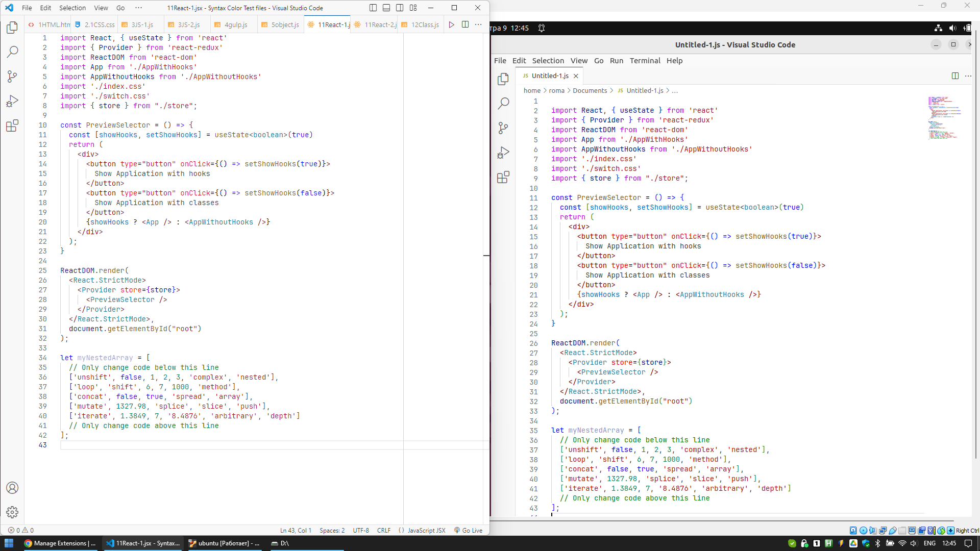Switch to the 12Class.js tab
980x551 pixels.
point(425,24)
